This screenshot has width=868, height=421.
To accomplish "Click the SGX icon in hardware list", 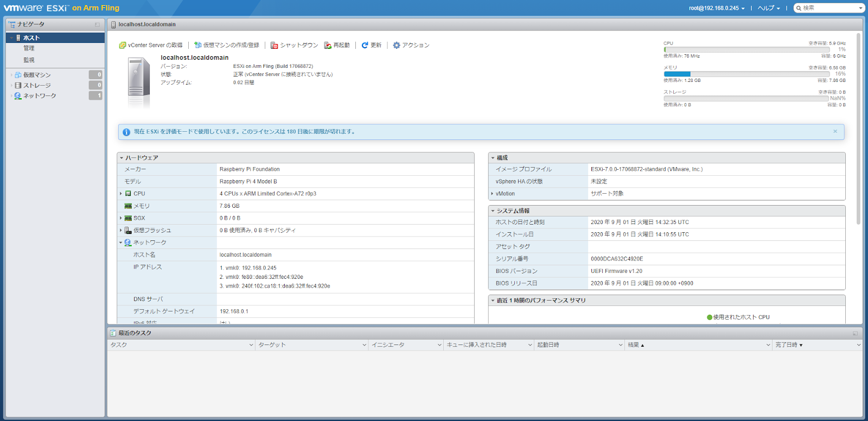I will (x=128, y=218).
